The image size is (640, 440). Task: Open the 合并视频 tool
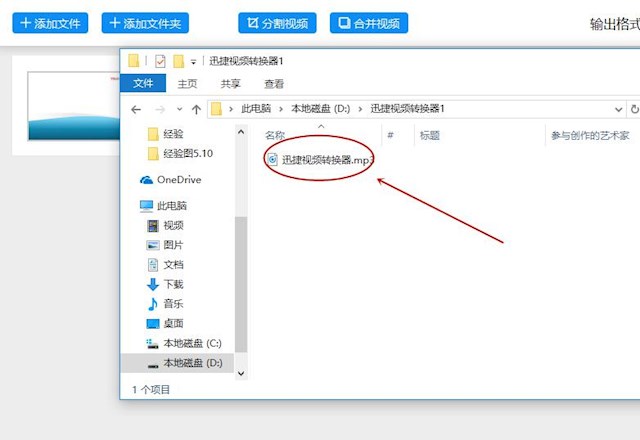click(x=369, y=23)
